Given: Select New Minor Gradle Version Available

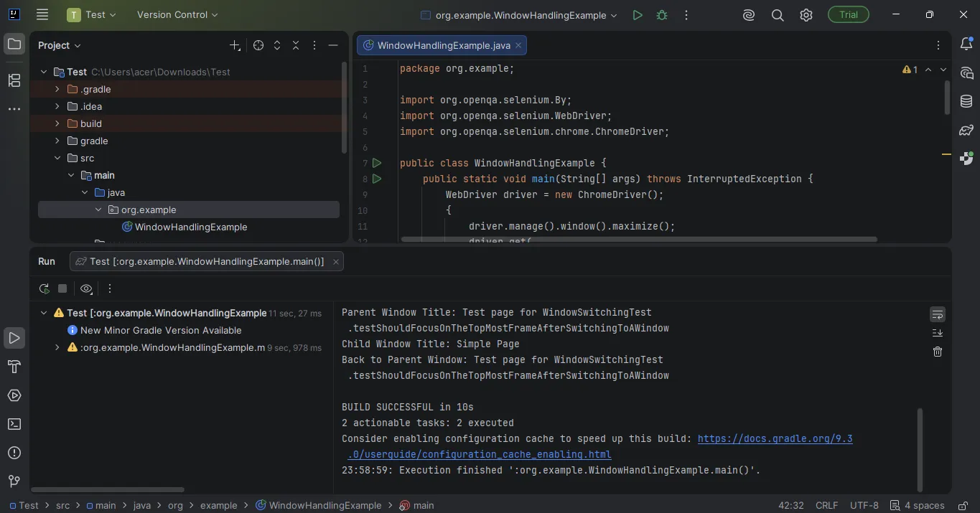Looking at the screenshot, I should click(x=161, y=330).
